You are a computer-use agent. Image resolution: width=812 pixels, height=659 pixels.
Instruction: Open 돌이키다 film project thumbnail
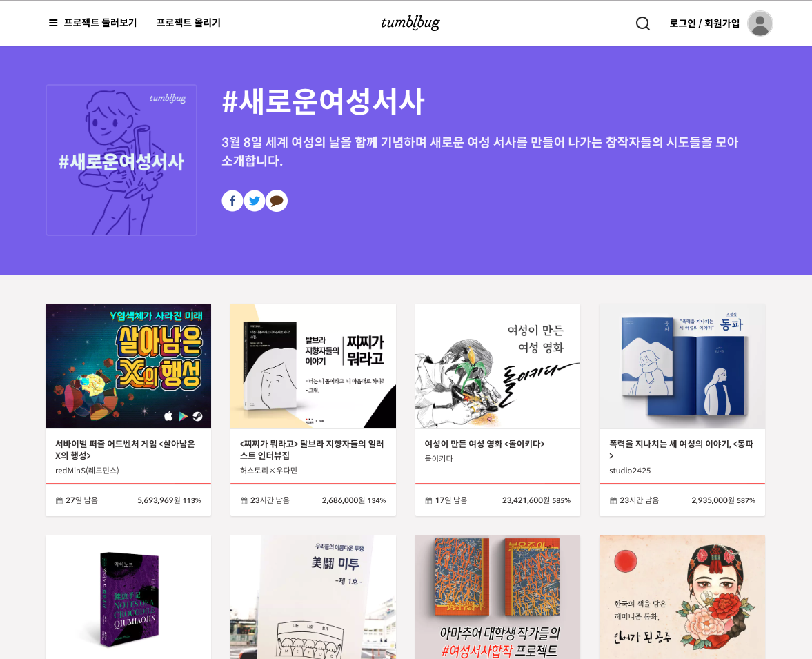pyautogui.click(x=497, y=366)
